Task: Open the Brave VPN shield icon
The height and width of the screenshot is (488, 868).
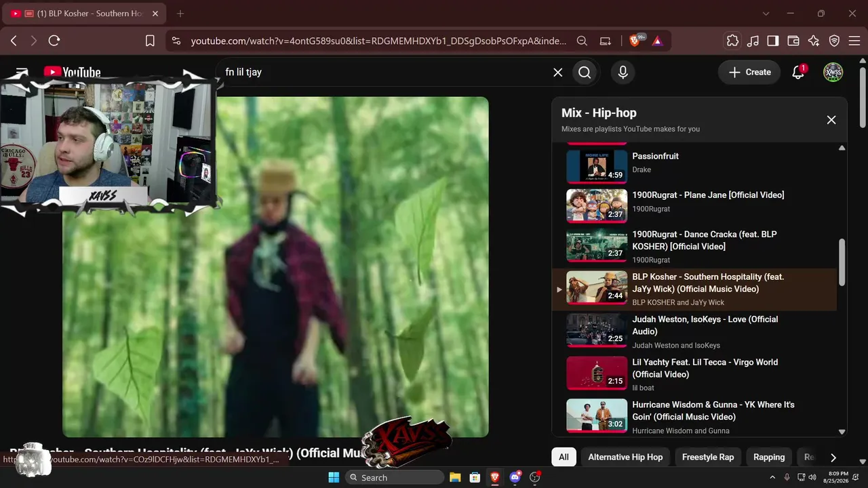Action: pyautogui.click(x=834, y=41)
